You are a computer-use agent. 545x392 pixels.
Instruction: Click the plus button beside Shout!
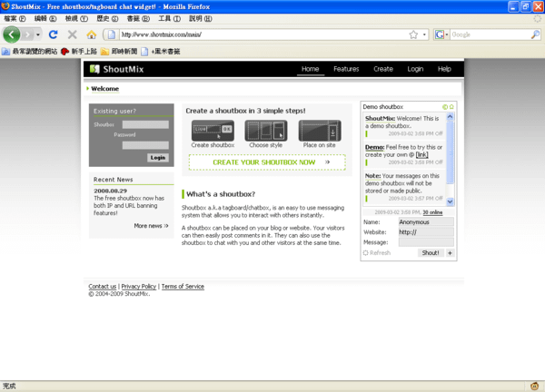coord(450,253)
